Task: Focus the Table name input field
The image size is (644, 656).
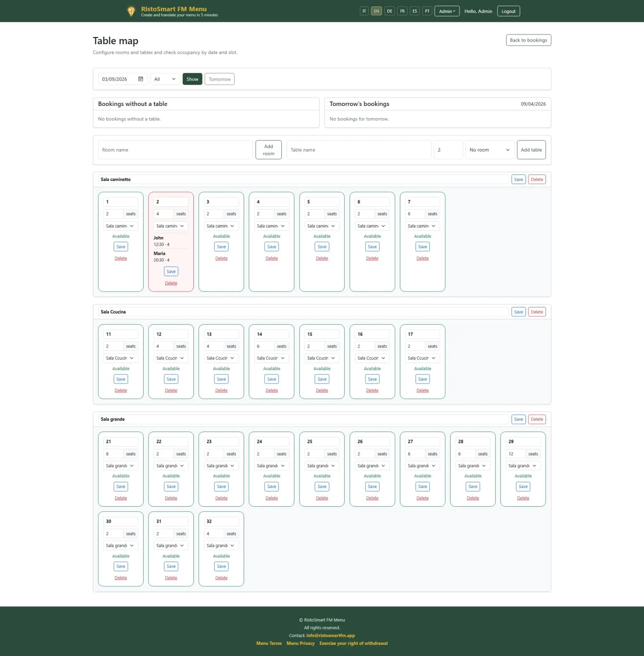Action: click(359, 150)
